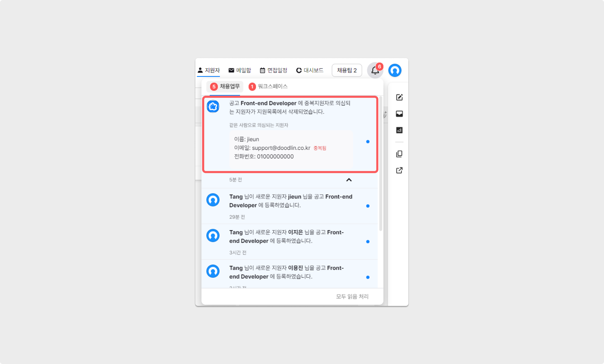
Task: Click the edit pencil icon in sidebar
Action: (399, 97)
